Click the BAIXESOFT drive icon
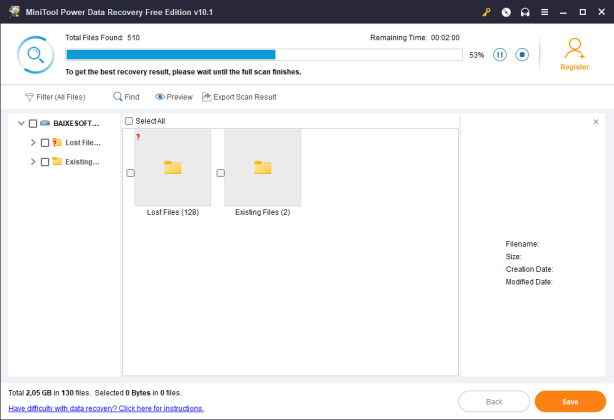614x420 pixels. point(45,123)
